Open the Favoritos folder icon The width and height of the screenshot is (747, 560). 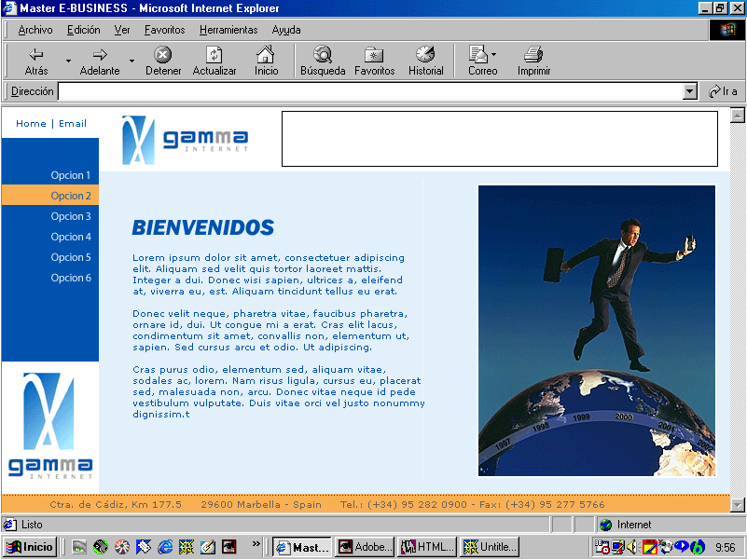[374, 55]
